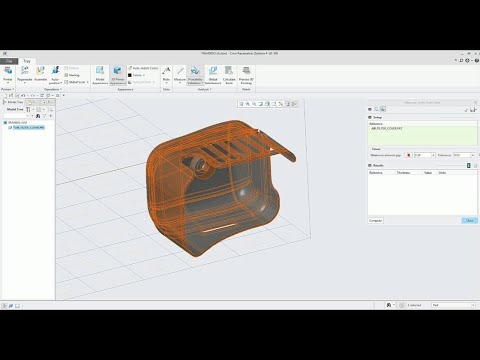Click the Printer button in the ribbon

pos(8,74)
